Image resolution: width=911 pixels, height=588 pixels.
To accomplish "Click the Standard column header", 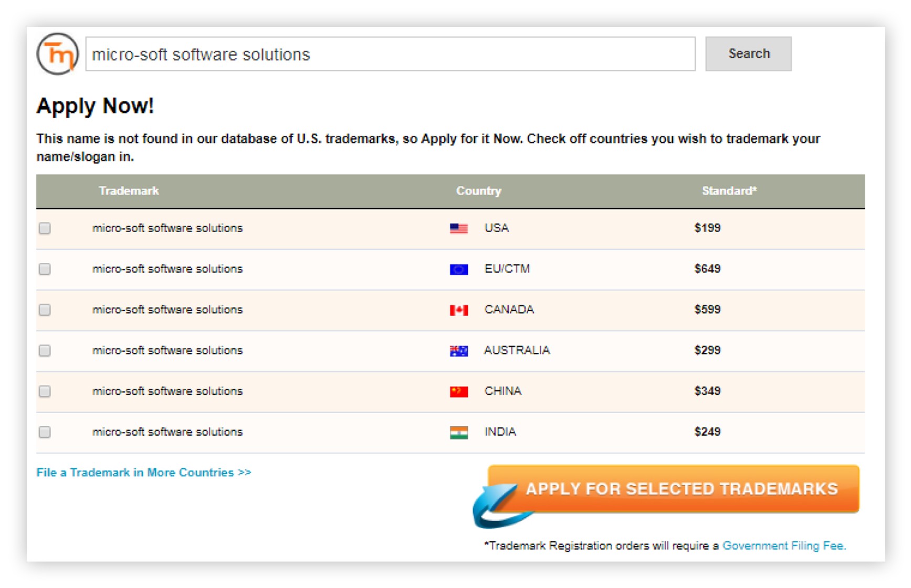I will [x=729, y=191].
